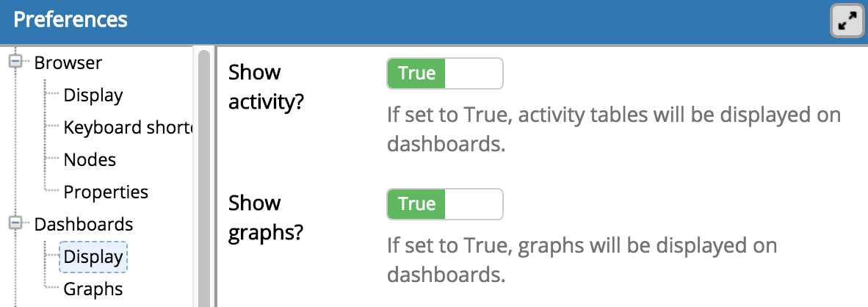Image resolution: width=868 pixels, height=307 pixels.
Task: Click the preferences tree vertical scrollbar
Action: click(x=203, y=176)
